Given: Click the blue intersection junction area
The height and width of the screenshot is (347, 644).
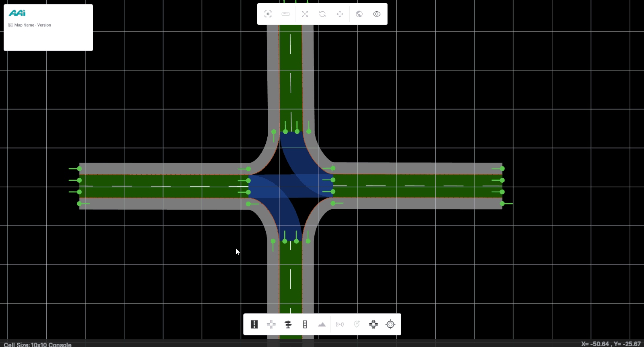Looking at the screenshot, I should tap(290, 186).
